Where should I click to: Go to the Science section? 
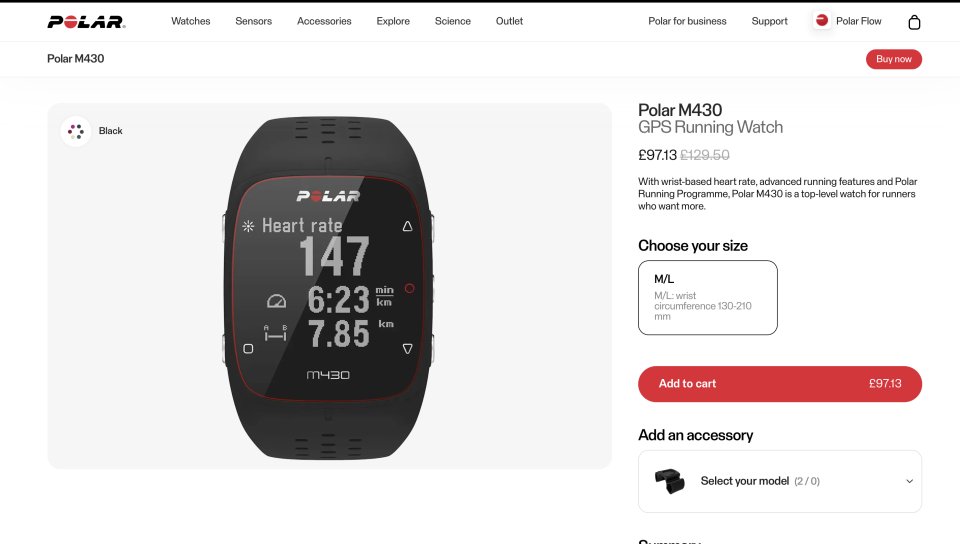click(x=452, y=21)
